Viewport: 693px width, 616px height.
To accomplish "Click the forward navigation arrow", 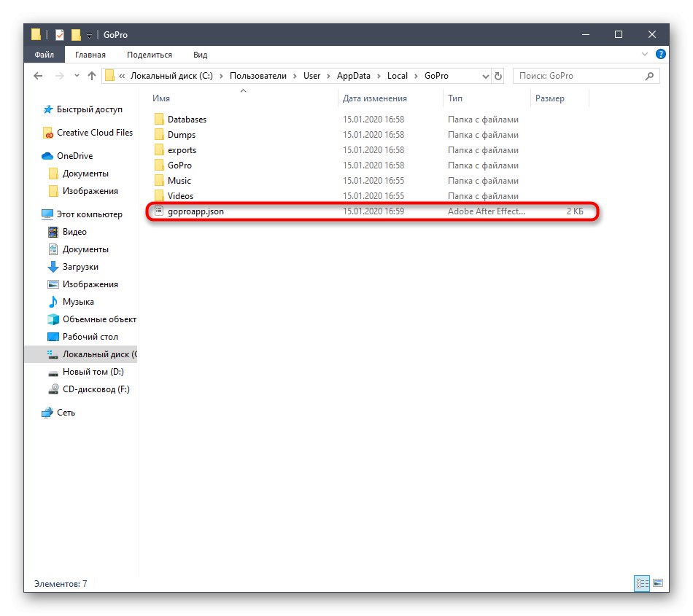I will pos(59,76).
